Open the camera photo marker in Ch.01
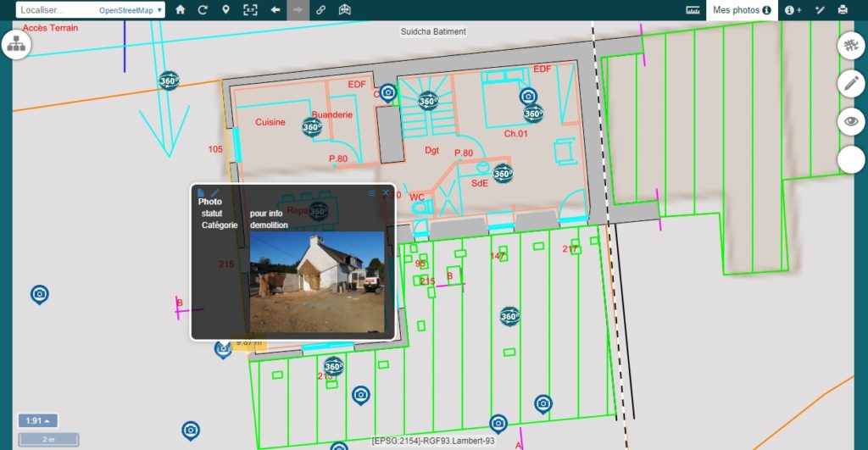 [x=528, y=97]
